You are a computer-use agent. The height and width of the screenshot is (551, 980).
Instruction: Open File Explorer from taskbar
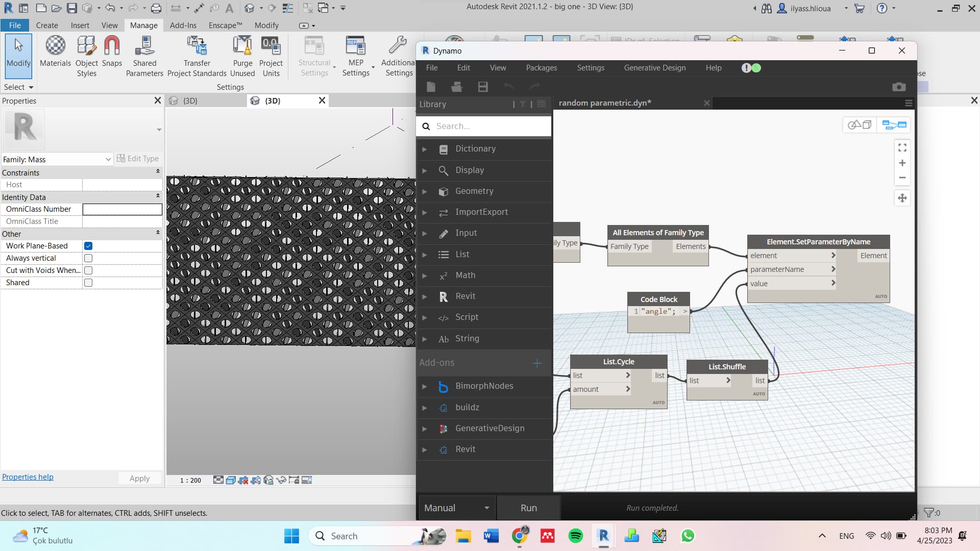(x=463, y=536)
